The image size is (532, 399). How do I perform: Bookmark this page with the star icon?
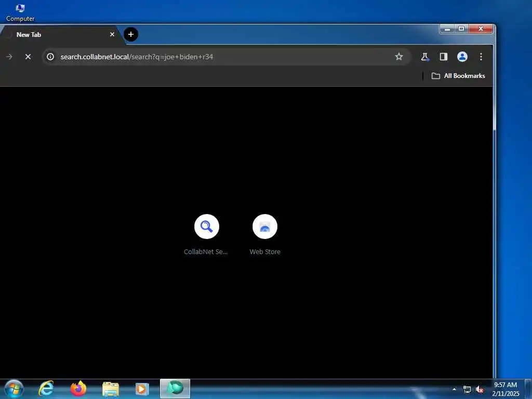coord(399,57)
